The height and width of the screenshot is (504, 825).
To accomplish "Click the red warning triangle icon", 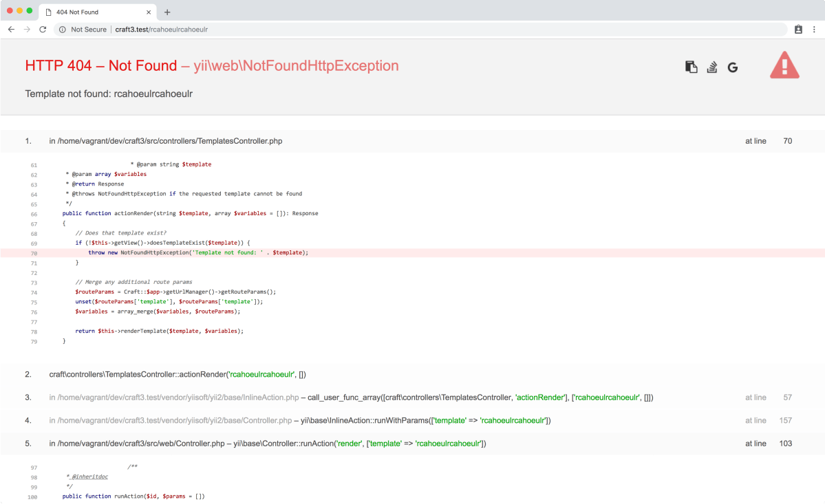I will [x=784, y=65].
